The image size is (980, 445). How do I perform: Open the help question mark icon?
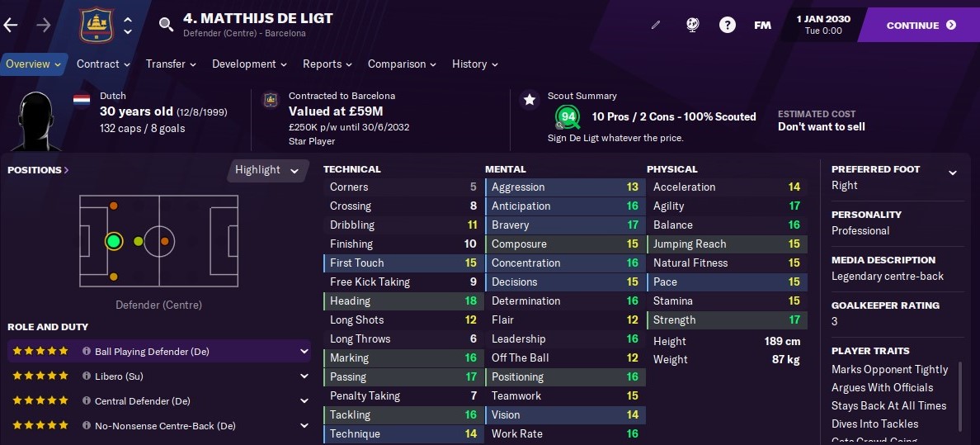[x=727, y=25]
